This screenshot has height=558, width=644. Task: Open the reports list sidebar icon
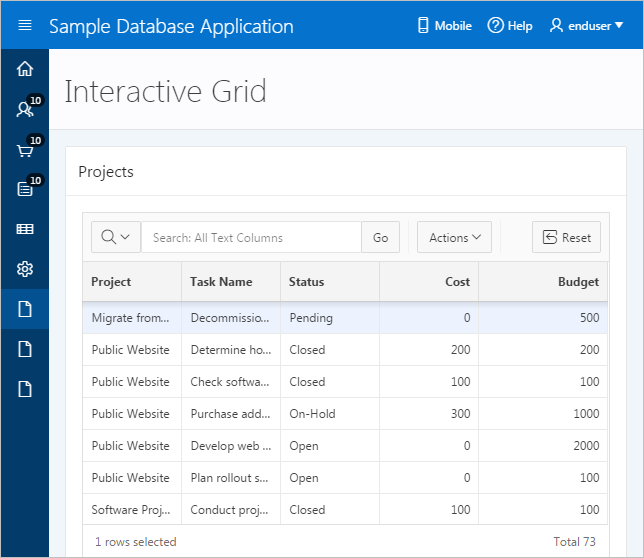coord(25,189)
